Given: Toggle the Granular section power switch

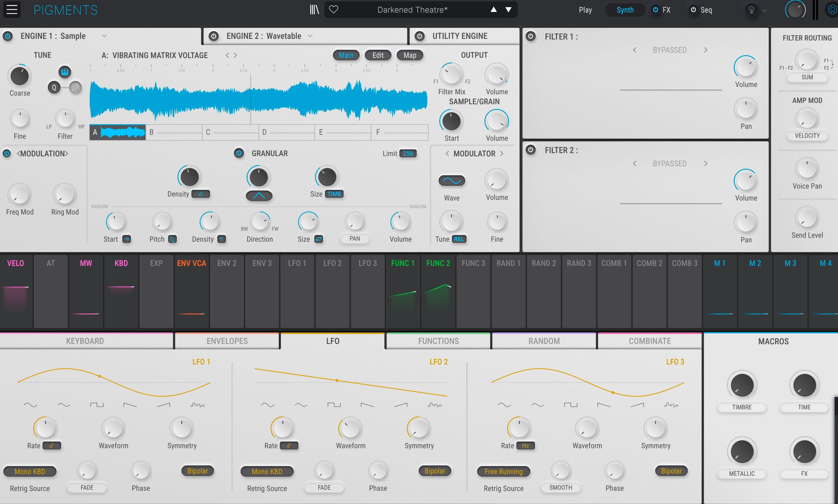Looking at the screenshot, I should [x=239, y=153].
